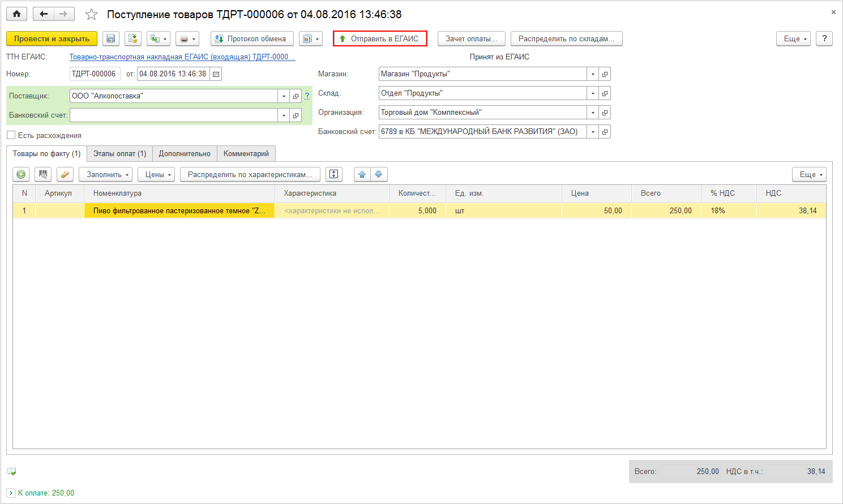
Task: Open the table Еще menu
Action: [809, 174]
